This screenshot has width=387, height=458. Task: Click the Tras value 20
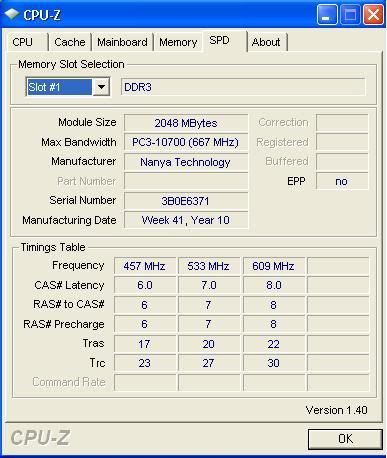(209, 344)
